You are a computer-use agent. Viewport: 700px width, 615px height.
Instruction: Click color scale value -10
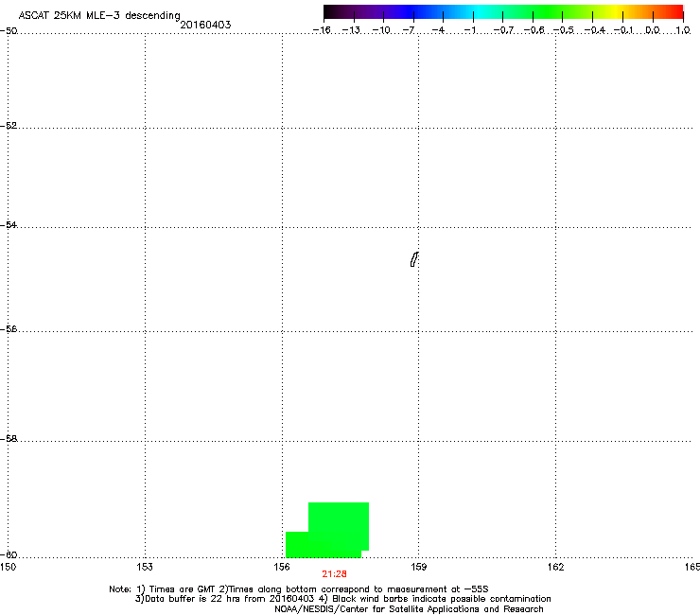(381, 30)
